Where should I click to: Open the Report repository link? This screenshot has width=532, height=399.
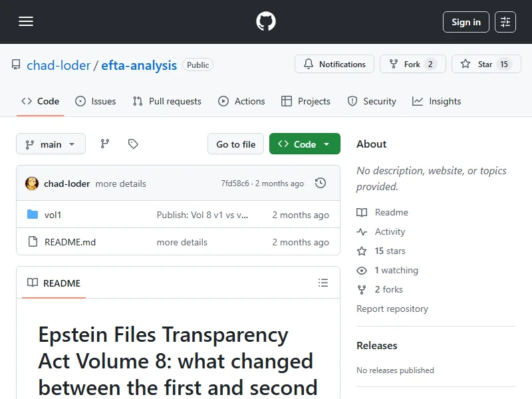coord(392,309)
